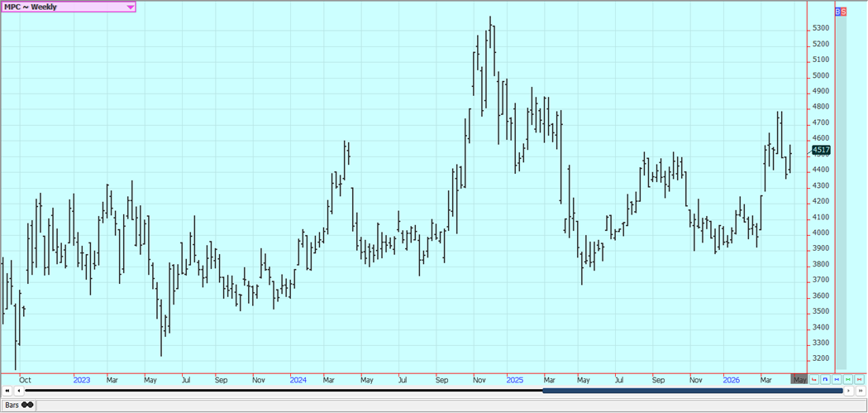The width and height of the screenshot is (868, 413).
Task: Open the MPC ~ Weekly symbol dropdown
Action: coord(131,7)
